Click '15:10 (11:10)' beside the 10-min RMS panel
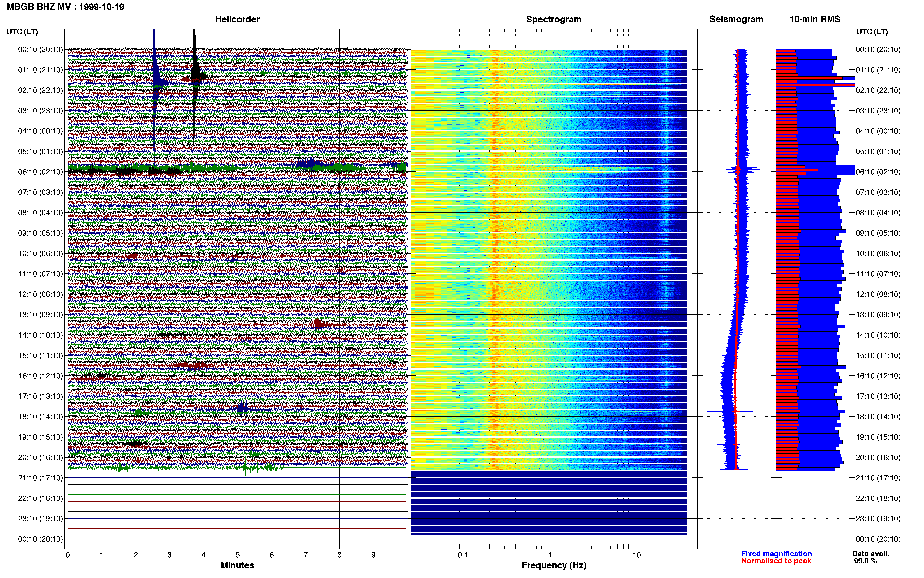The width and height of the screenshot is (924, 578). [878, 356]
